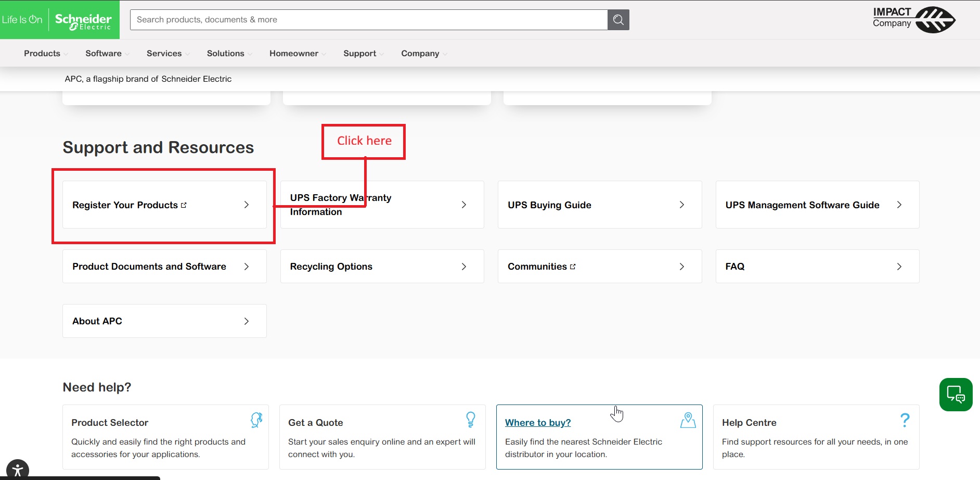Screen dimensions: 980x480
Task: Open the Schneider Electric logo home link
Action: pos(60,20)
